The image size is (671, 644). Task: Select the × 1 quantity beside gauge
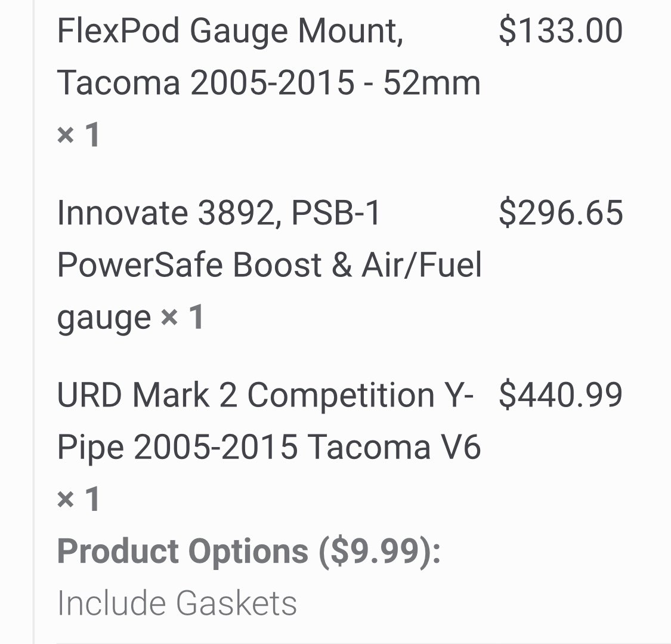pos(183,318)
